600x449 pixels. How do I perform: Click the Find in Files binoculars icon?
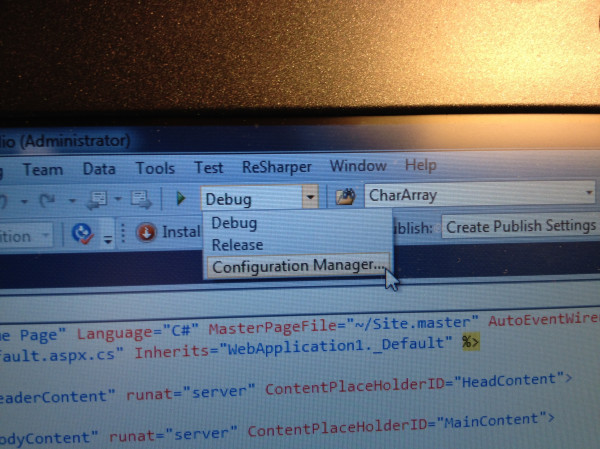click(345, 196)
